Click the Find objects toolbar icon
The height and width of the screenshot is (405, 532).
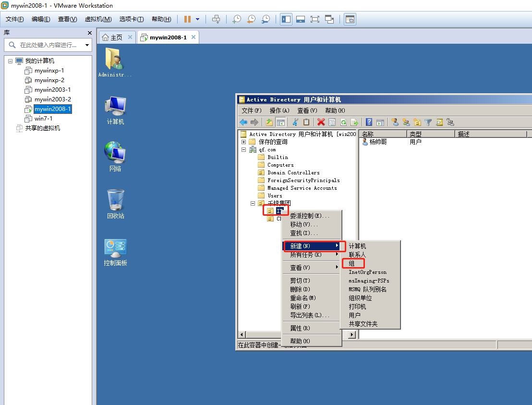point(439,122)
